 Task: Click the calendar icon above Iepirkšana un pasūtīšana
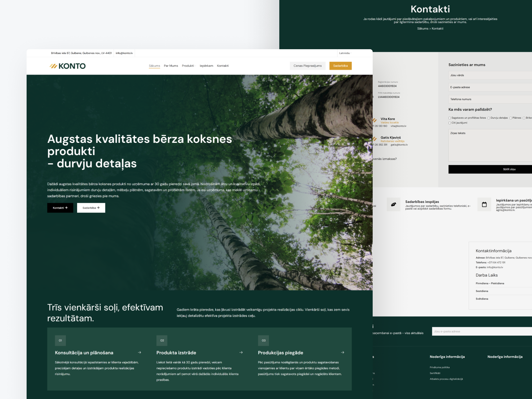[484, 204]
